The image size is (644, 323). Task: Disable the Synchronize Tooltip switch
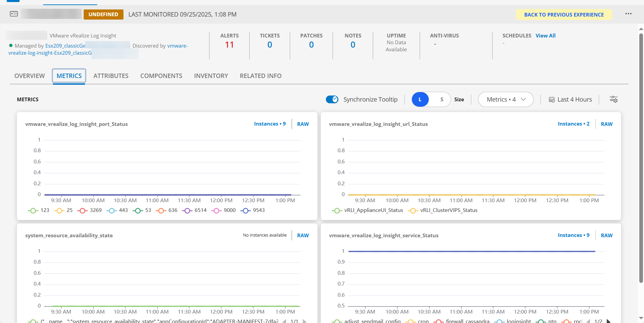(x=332, y=99)
